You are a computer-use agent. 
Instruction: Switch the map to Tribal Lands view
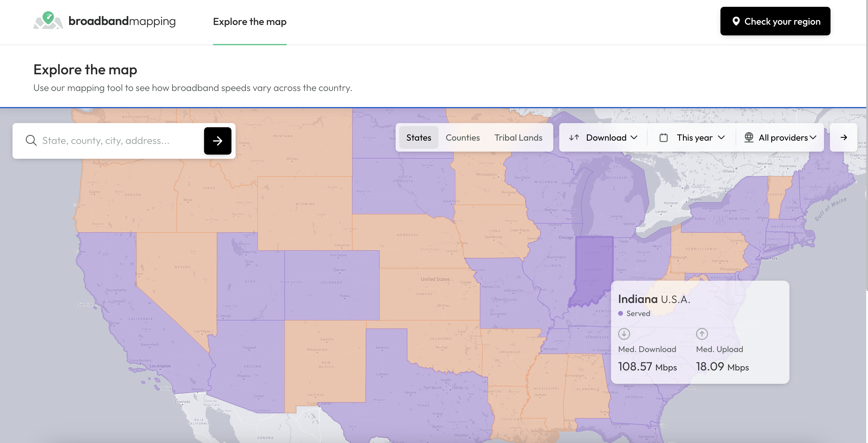pos(518,137)
